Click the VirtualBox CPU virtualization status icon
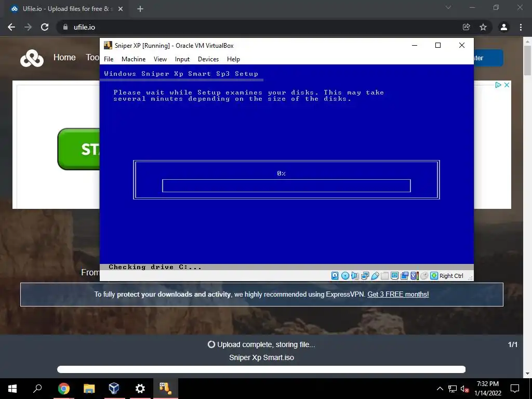 click(415, 276)
